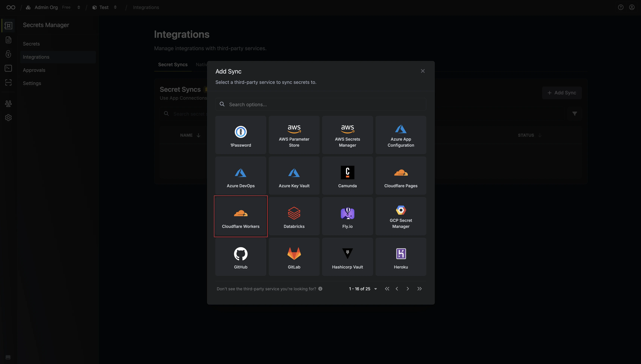Open Secrets in the sidebar
The height and width of the screenshot is (364, 641).
coord(58,44)
